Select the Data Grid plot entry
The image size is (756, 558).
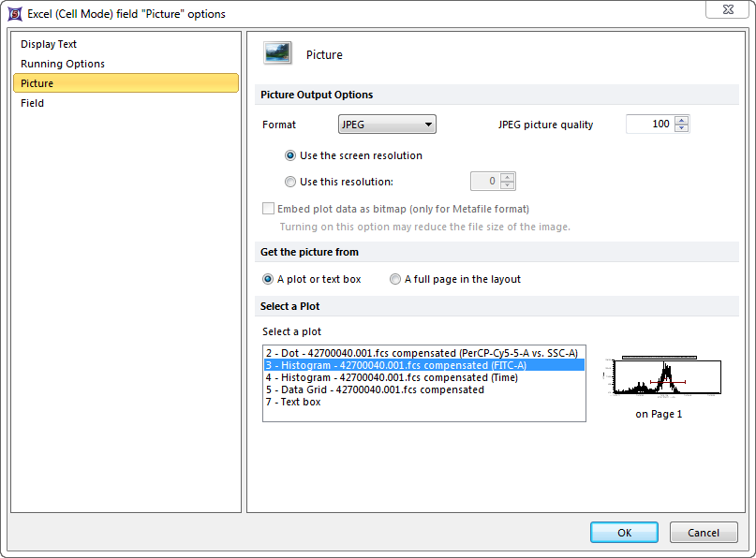(375, 389)
